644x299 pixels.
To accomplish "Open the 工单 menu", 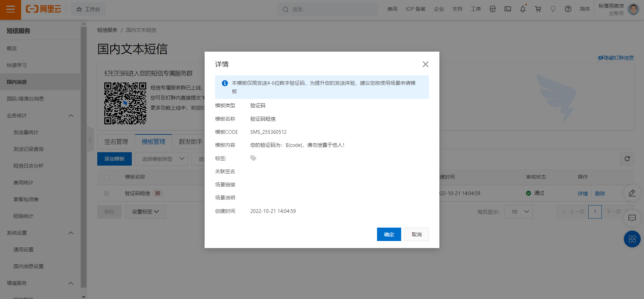I will (x=476, y=9).
